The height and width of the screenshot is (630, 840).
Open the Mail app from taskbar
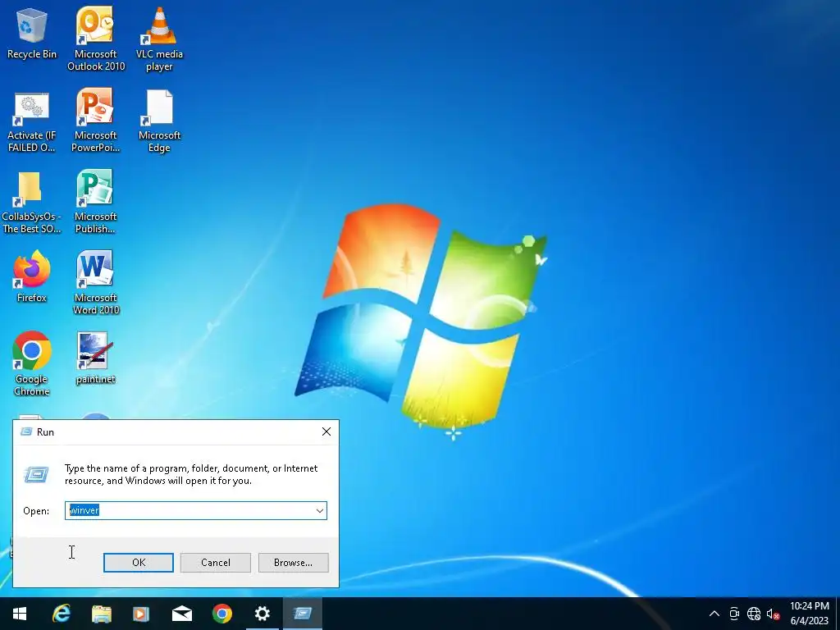coord(181,614)
